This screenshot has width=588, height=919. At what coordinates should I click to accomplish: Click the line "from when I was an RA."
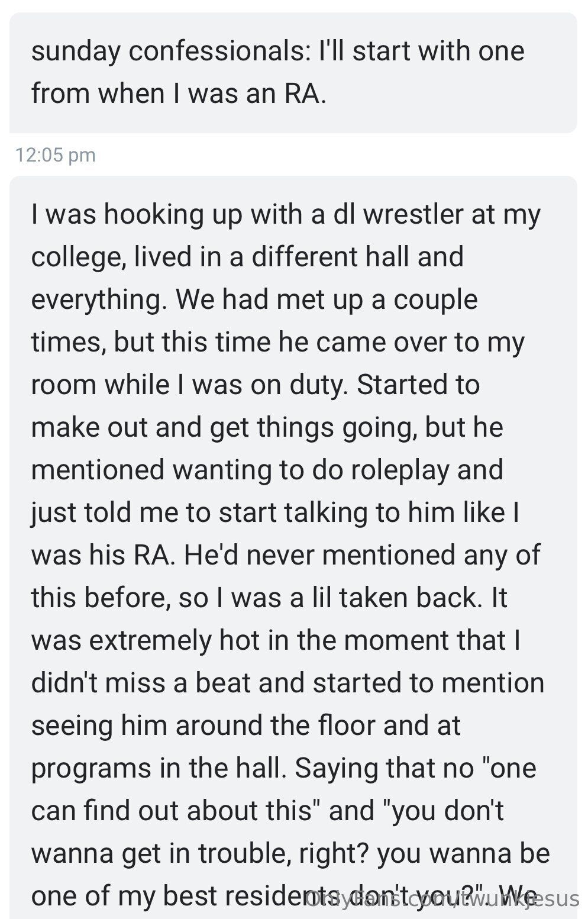pyautogui.click(x=179, y=93)
